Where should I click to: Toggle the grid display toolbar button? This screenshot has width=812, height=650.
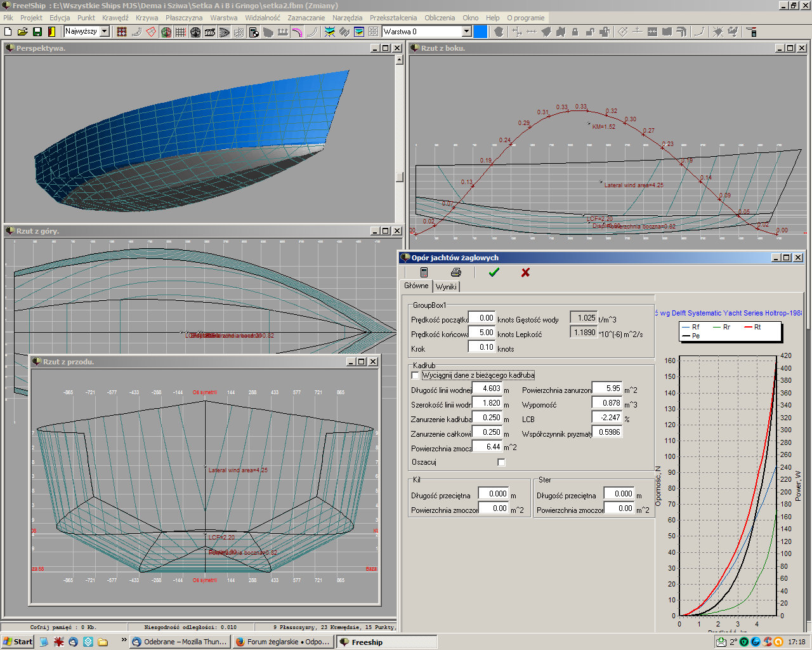click(x=181, y=32)
